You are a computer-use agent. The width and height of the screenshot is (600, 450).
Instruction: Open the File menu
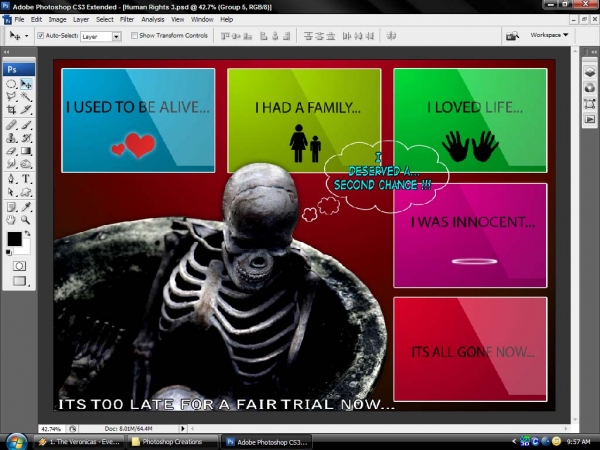coord(19,20)
